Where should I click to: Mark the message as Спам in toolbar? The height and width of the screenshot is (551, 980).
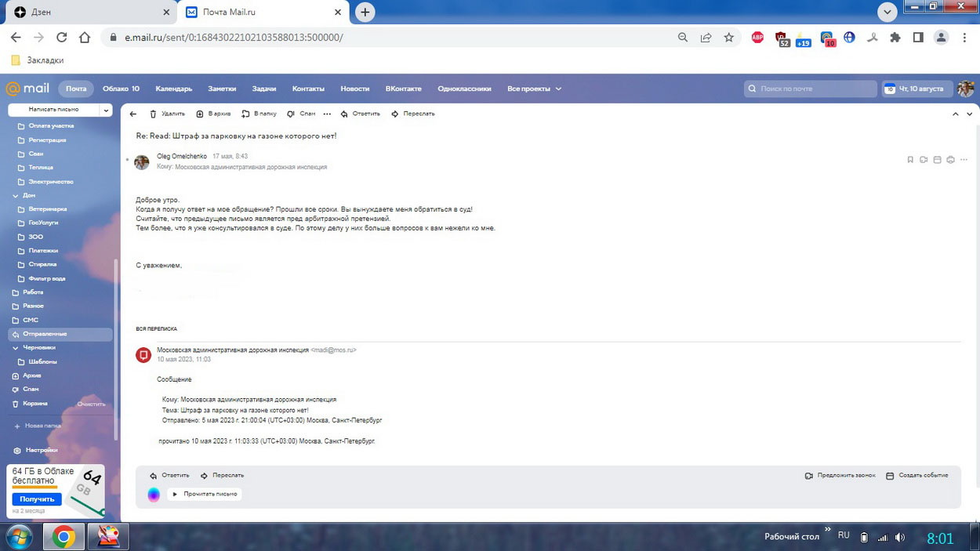[301, 114]
